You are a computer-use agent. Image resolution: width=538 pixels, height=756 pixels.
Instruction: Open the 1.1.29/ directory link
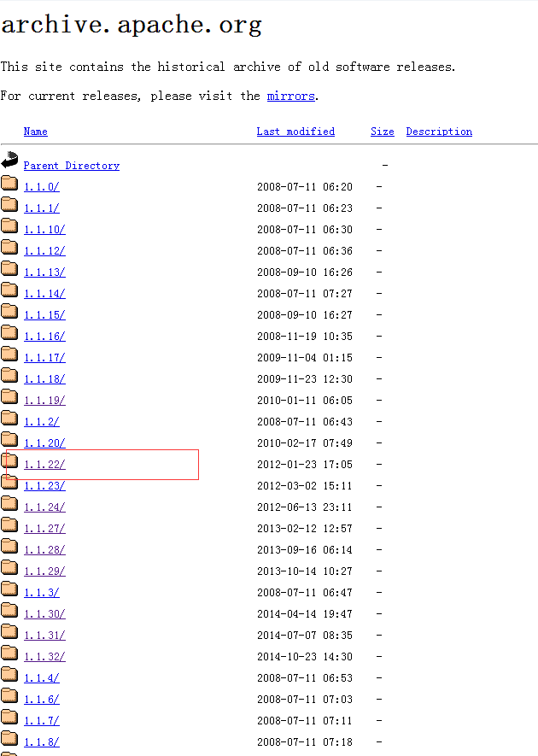44,571
